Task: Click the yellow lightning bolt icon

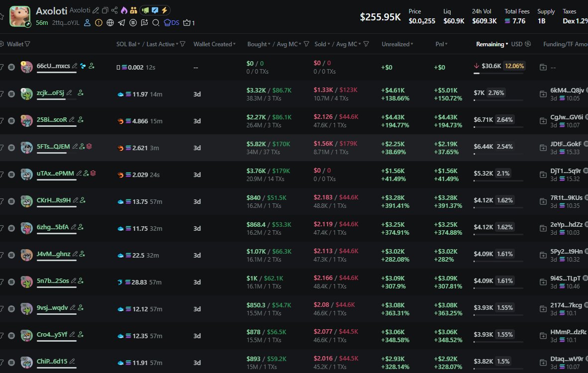Action: click(x=165, y=10)
